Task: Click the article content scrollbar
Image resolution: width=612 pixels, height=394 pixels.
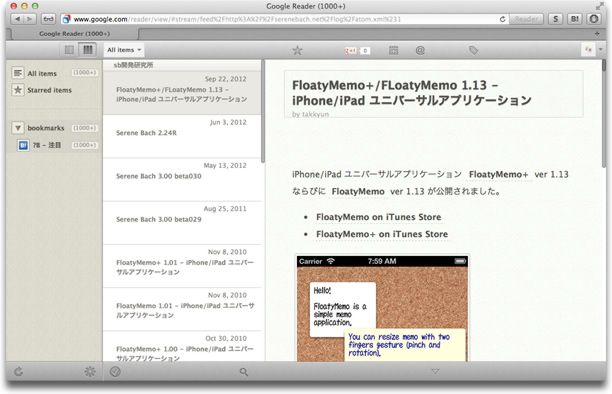Action: (604, 113)
